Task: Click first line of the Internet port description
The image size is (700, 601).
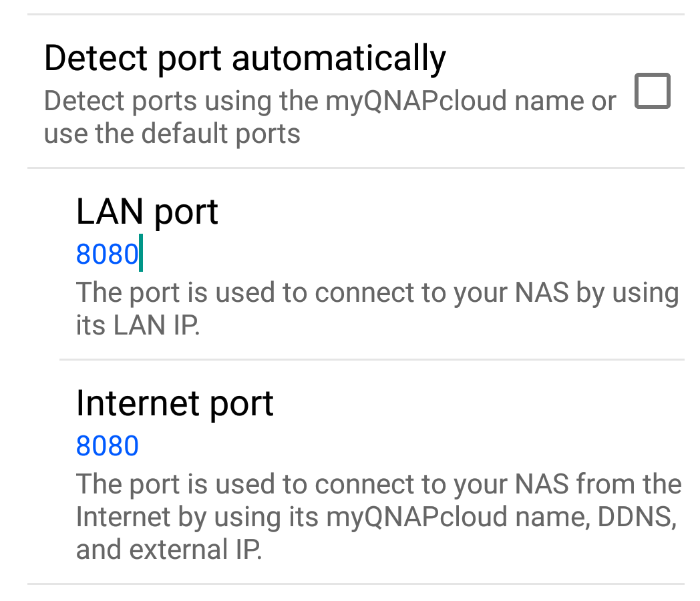Action: (x=378, y=484)
